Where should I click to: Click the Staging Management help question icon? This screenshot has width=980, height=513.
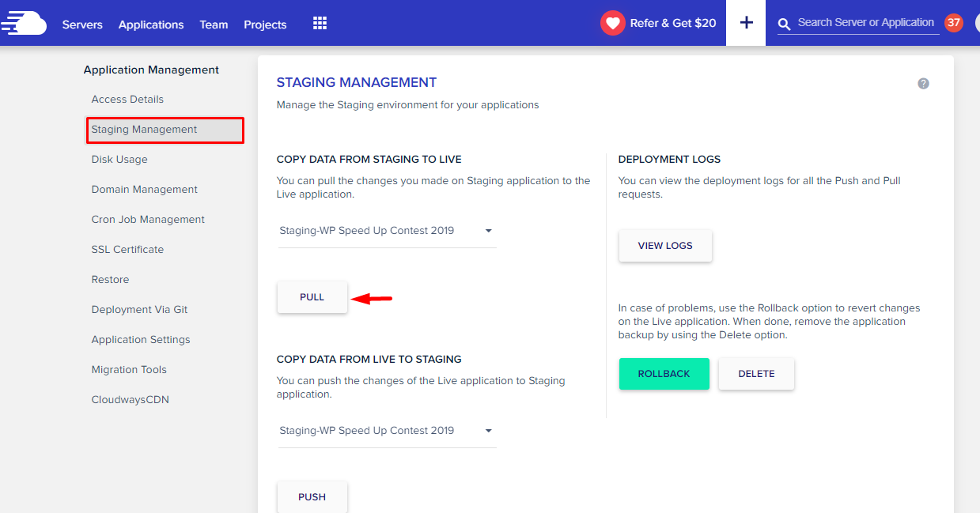point(923,84)
